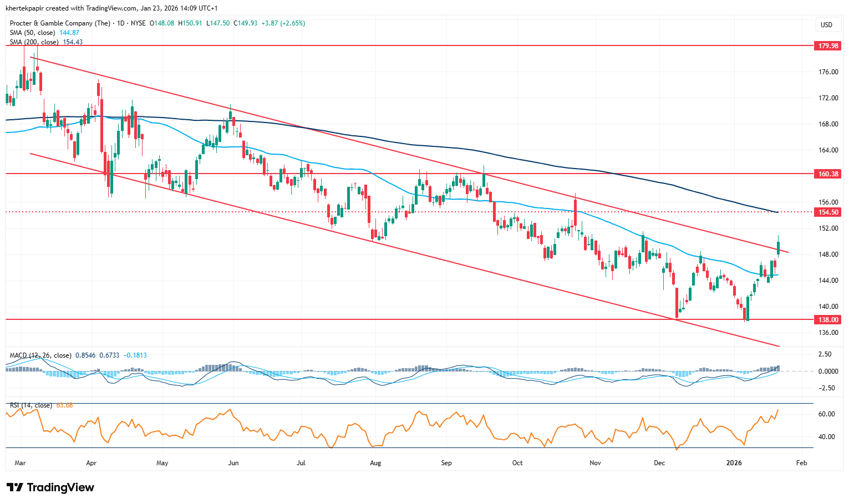Open the RSI (14, close) indicator legend

[x=31, y=405]
